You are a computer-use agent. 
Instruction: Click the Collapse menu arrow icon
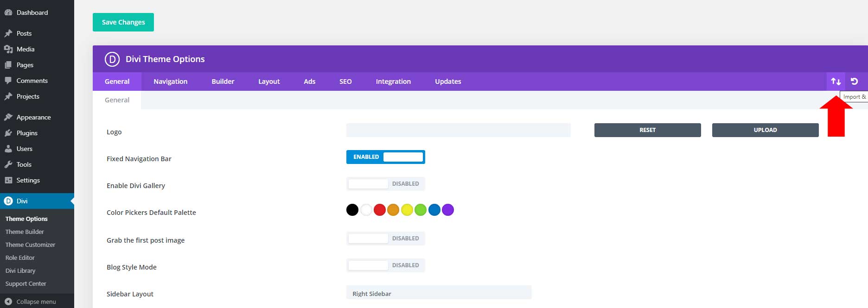coord(8,302)
